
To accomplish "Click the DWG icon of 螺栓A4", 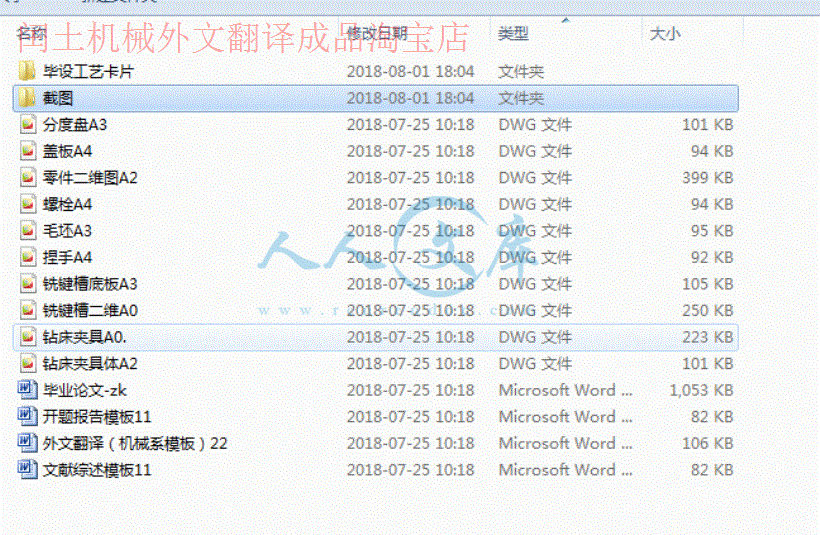I will pos(28,204).
